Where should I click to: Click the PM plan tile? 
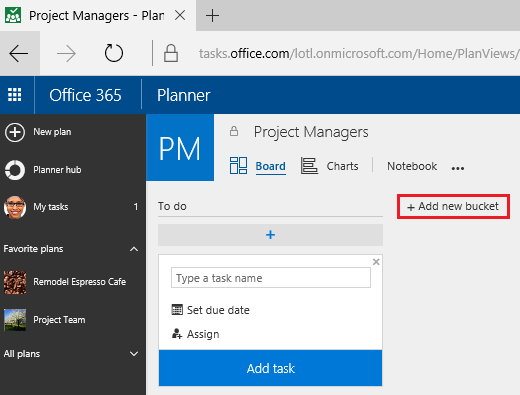(180, 148)
